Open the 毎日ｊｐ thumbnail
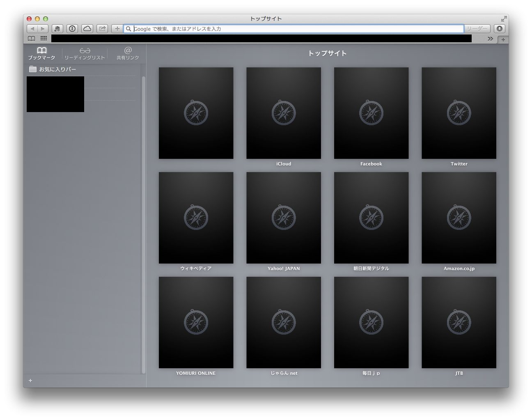The image size is (532, 420). (371, 322)
